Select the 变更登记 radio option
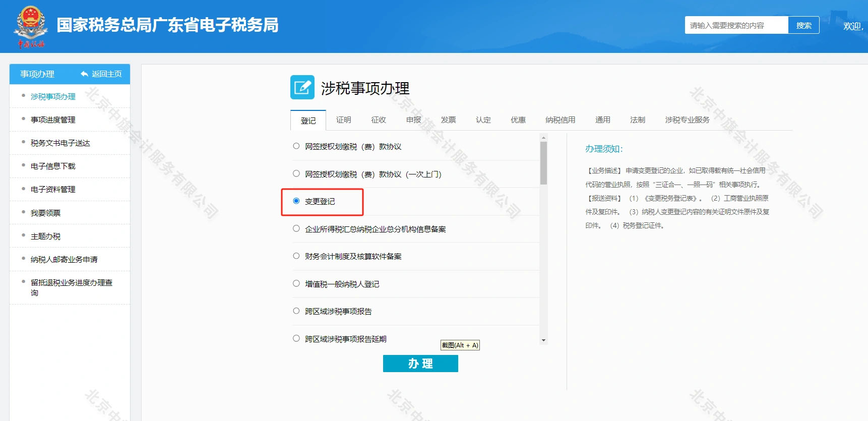Screen dimensions: 868x421 pyautogui.click(x=296, y=201)
